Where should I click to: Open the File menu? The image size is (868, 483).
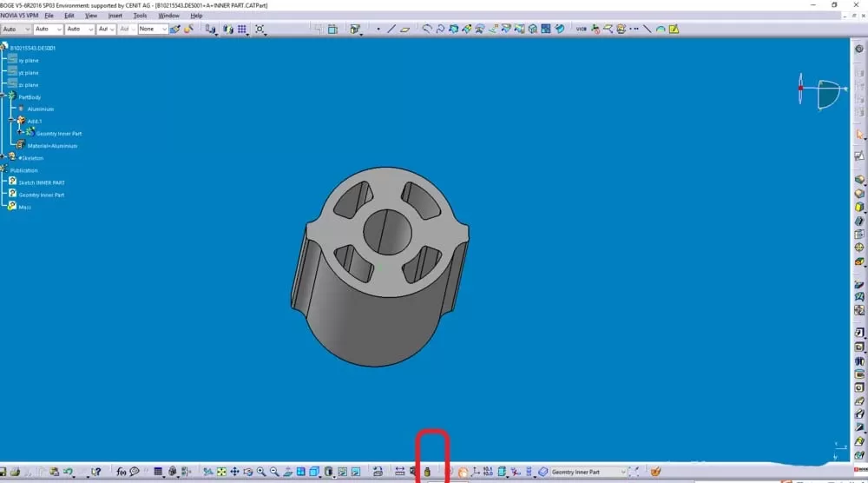49,16
